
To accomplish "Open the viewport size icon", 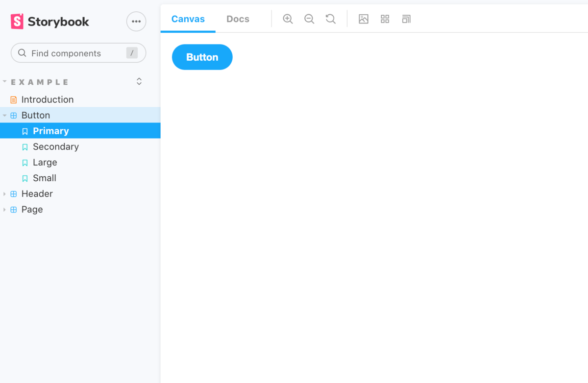I will [406, 19].
